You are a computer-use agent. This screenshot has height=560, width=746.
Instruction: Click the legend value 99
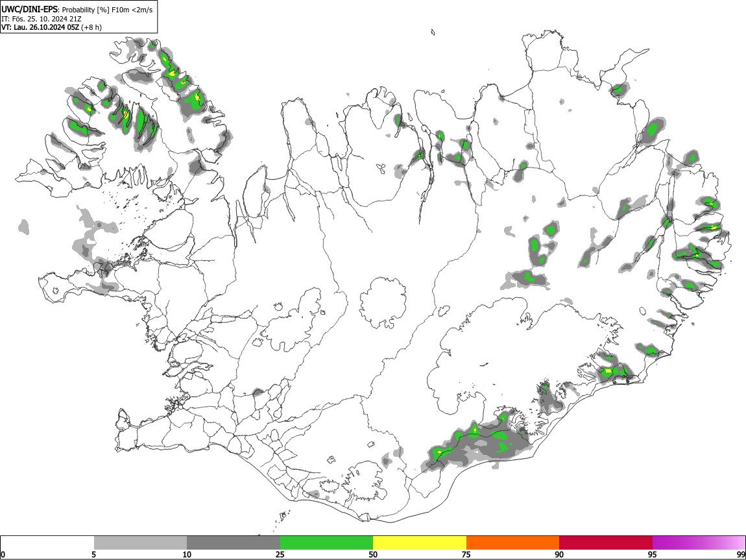[x=740, y=554]
